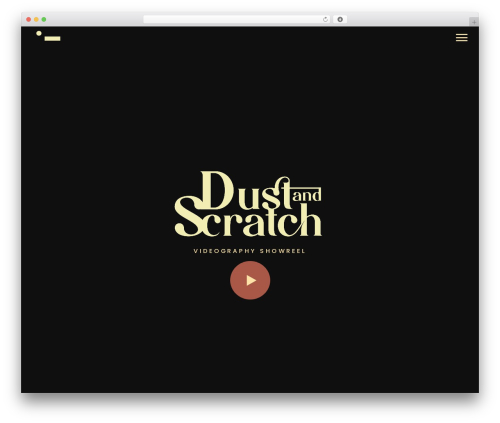The height and width of the screenshot is (423, 500).
Task: Play the videography showreel video
Action: [250, 280]
